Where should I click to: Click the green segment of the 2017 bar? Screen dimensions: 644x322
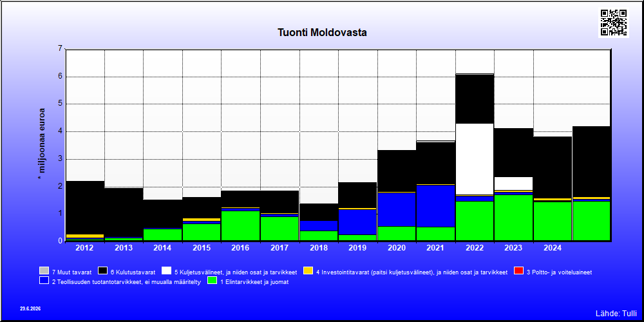(x=279, y=229)
